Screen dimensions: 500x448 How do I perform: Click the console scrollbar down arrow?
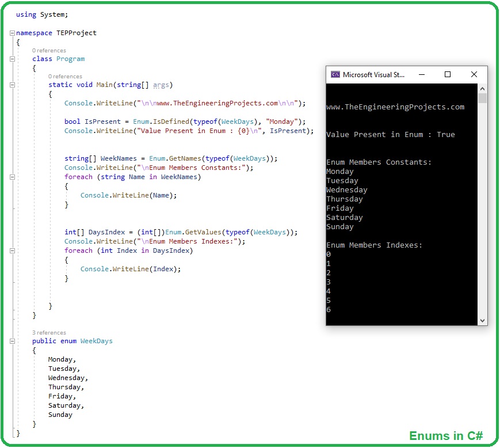tap(482, 320)
